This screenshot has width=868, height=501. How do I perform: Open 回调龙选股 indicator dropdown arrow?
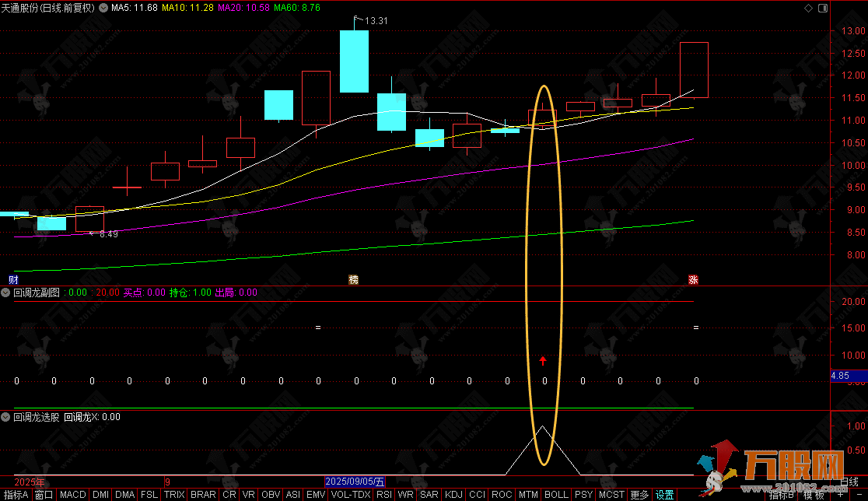pyautogui.click(x=5, y=417)
